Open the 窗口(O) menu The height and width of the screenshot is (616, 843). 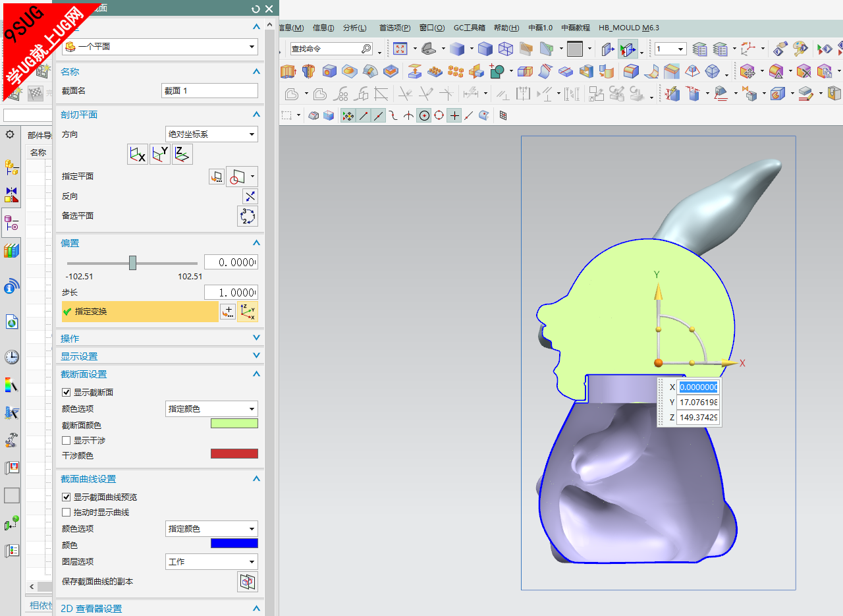pyautogui.click(x=432, y=28)
